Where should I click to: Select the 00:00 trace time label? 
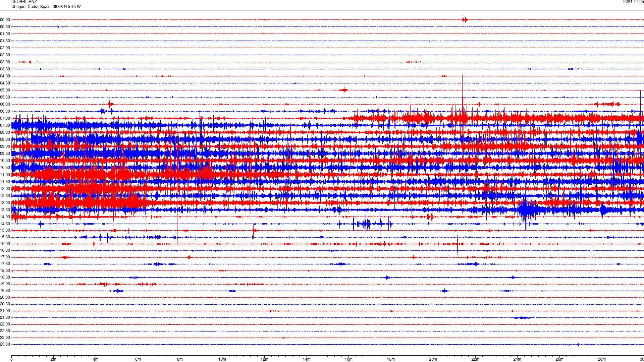click(5, 20)
